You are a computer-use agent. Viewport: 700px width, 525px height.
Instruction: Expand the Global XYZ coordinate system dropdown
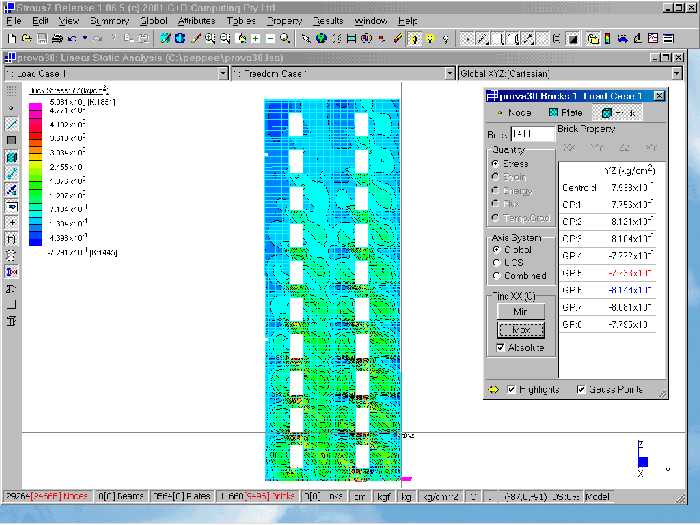click(x=677, y=74)
